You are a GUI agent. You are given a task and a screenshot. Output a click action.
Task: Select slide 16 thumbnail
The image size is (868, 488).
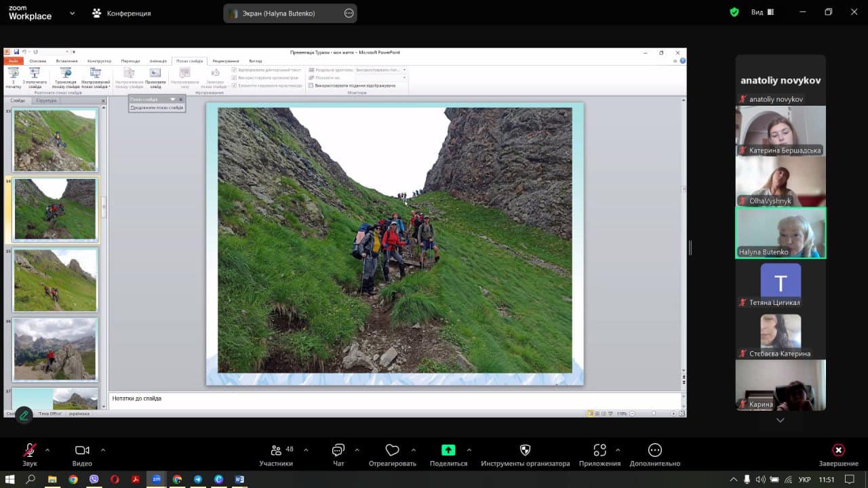pyautogui.click(x=55, y=350)
